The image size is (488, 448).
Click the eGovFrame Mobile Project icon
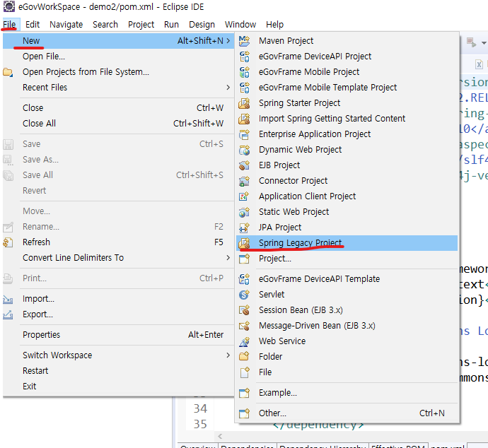(x=244, y=72)
